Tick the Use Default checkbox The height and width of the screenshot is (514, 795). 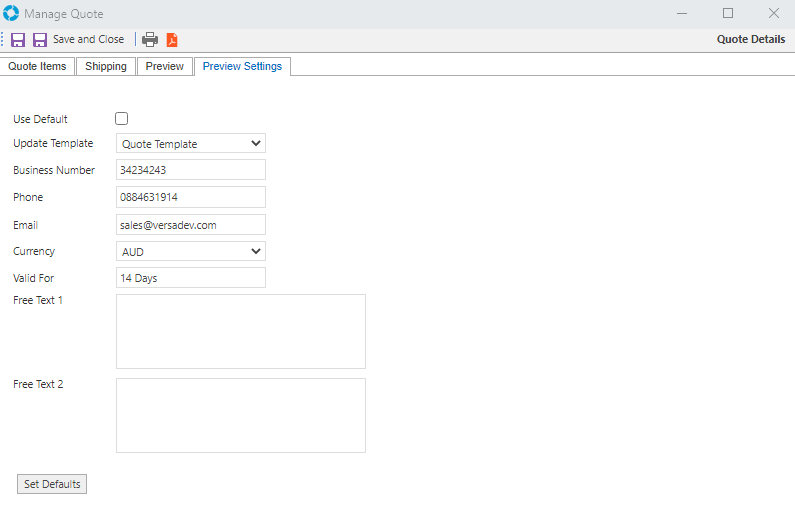pos(122,118)
